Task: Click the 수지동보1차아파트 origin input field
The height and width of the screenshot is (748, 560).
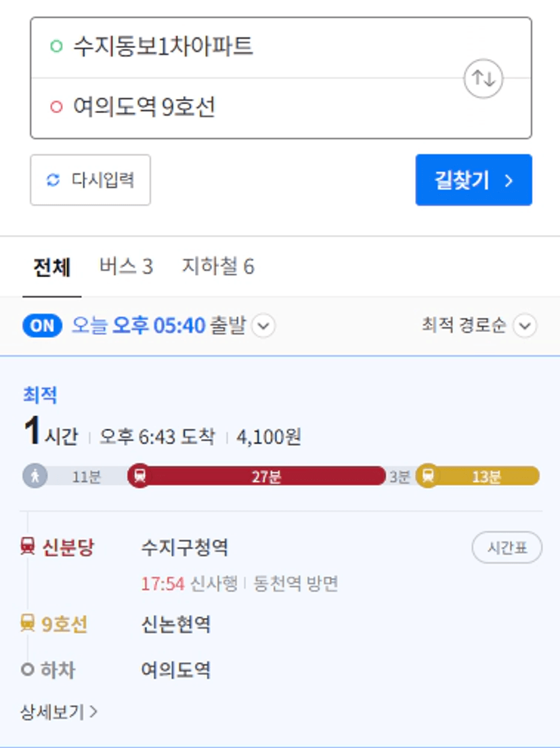Action: coord(281,47)
